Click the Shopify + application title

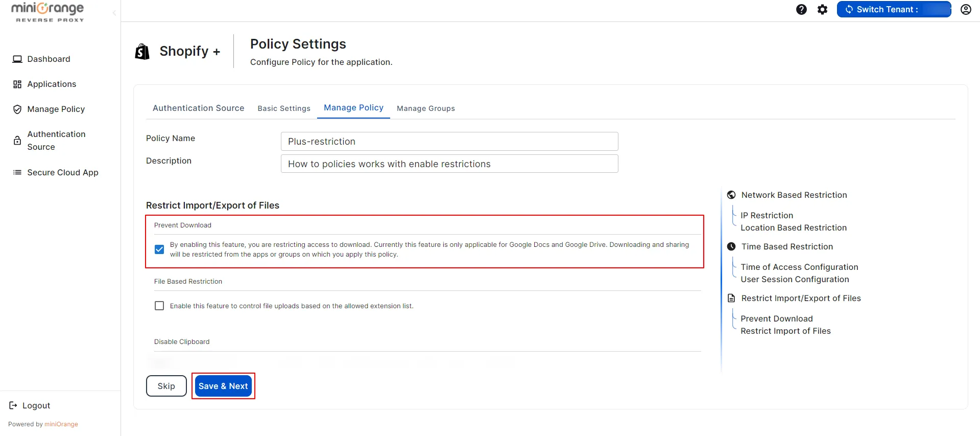pos(190,51)
